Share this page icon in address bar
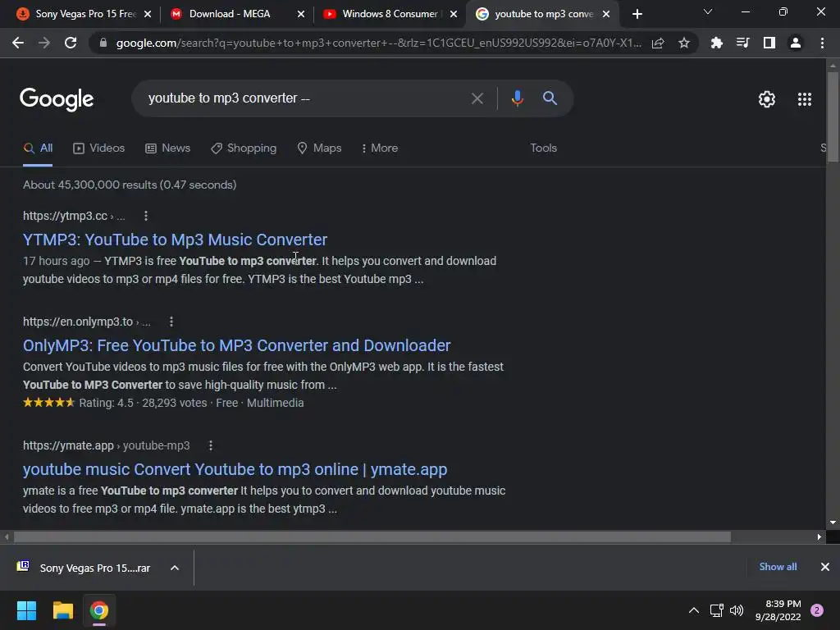The height and width of the screenshot is (630, 840). [658, 43]
